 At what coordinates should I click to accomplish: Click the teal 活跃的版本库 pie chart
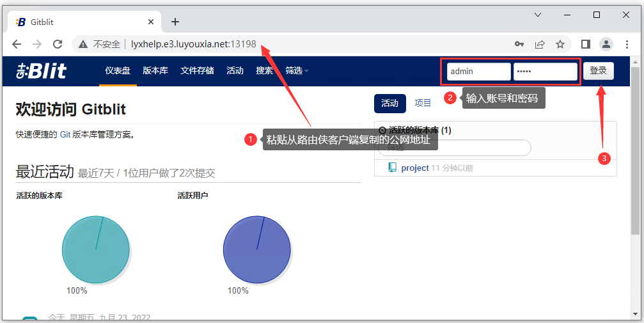click(x=96, y=249)
